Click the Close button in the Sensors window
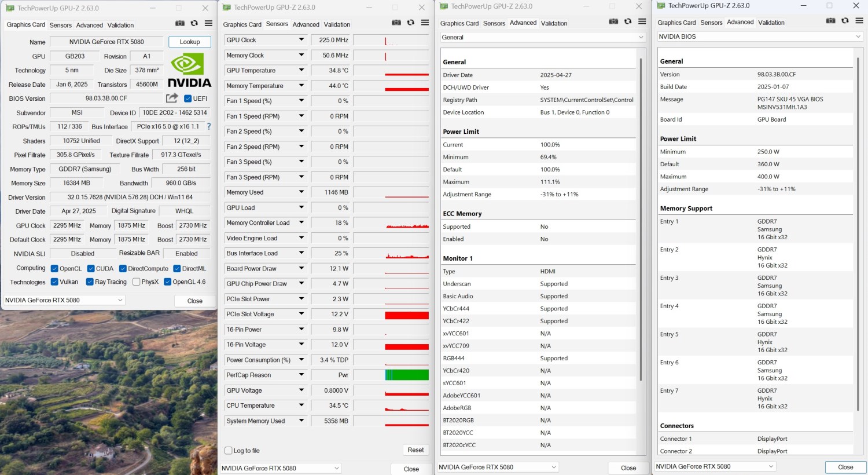The height and width of the screenshot is (475, 868). [x=411, y=469]
